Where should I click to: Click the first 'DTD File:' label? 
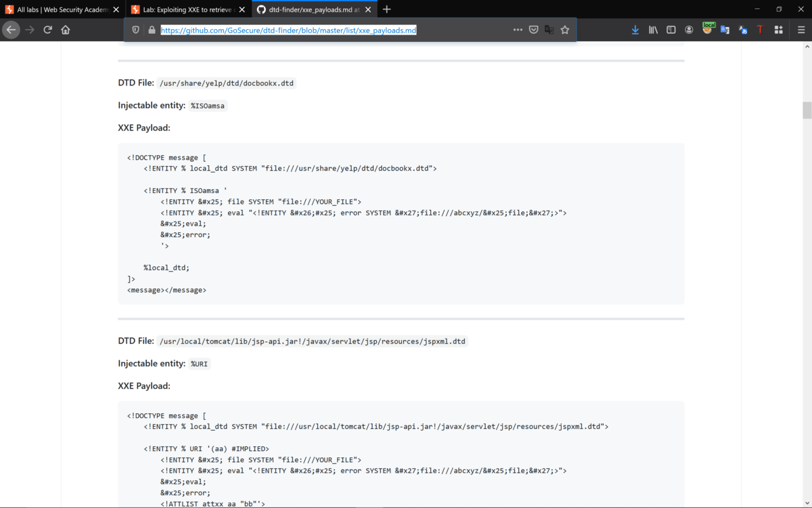point(136,83)
